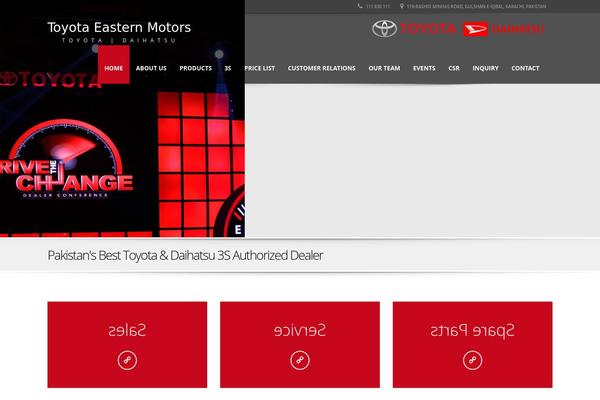Open the Customer Relations menu
Viewport: 600px width, 400px height.
(x=321, y=68)
